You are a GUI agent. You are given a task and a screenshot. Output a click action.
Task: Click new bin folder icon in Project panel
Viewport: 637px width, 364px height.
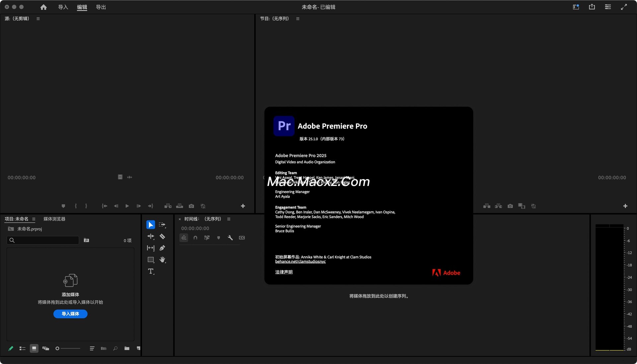127,348
